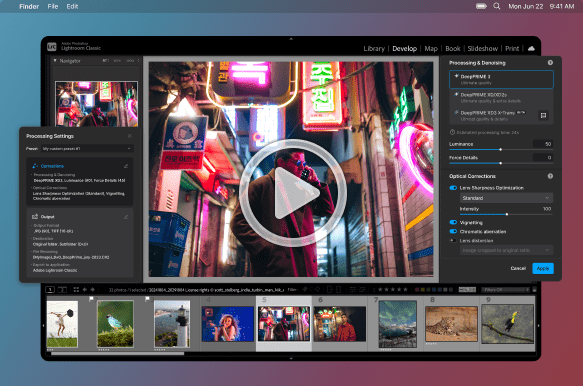
Task: Open the Standard sharpness dropdown
Action: point(506,198)
